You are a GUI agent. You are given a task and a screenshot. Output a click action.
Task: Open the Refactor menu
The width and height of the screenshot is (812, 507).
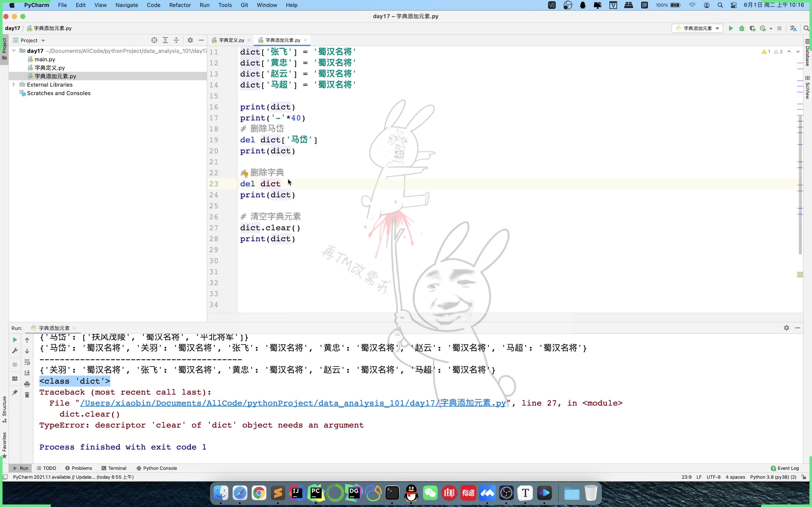pos(180,5)
